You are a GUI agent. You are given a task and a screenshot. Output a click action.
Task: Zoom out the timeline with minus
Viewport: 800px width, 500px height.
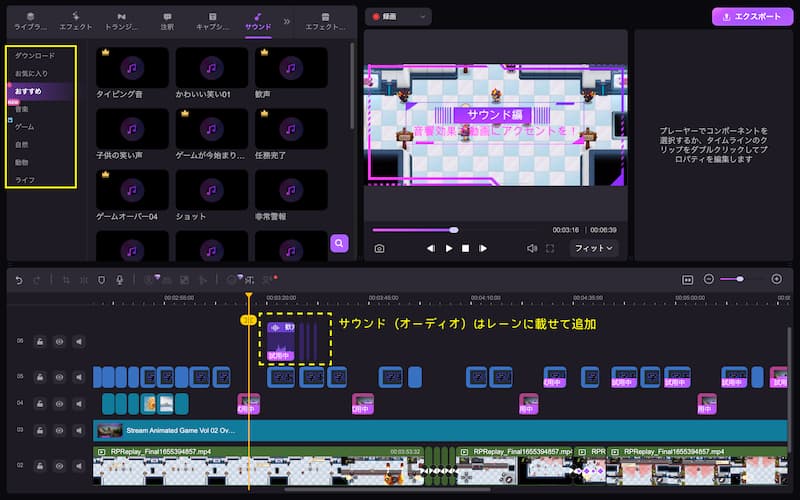[708, 279]
